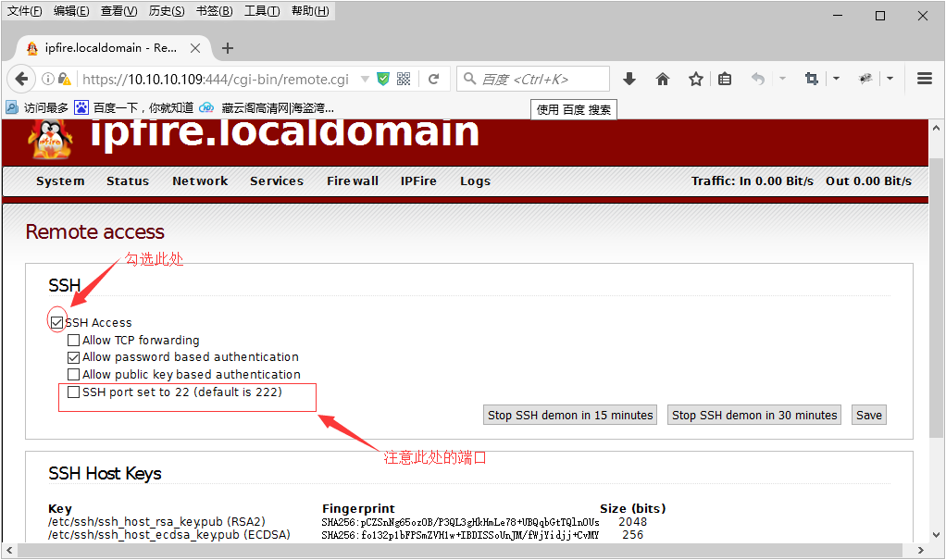Click the RSA key size 2048 value
946x560 pixels.
633,522
